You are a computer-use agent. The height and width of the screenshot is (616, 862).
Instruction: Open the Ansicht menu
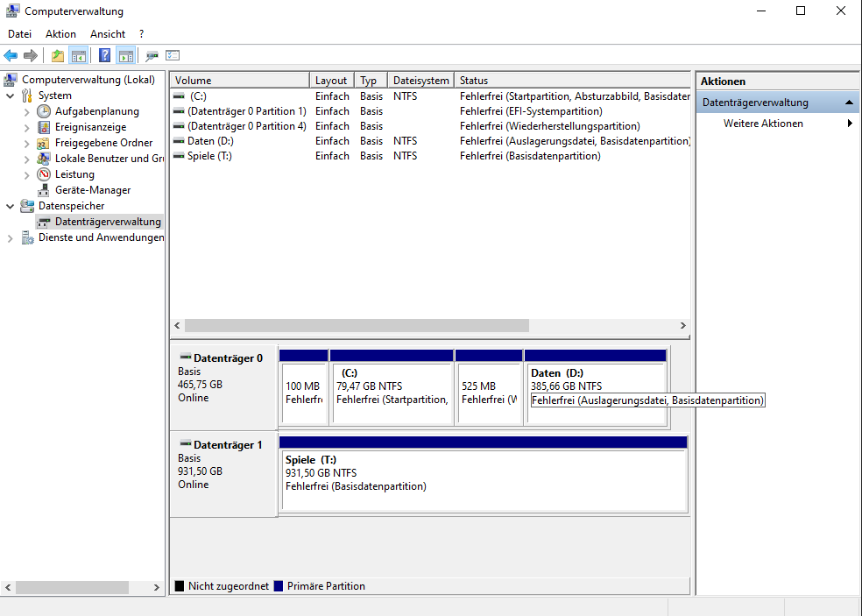(x=108, y=34)
